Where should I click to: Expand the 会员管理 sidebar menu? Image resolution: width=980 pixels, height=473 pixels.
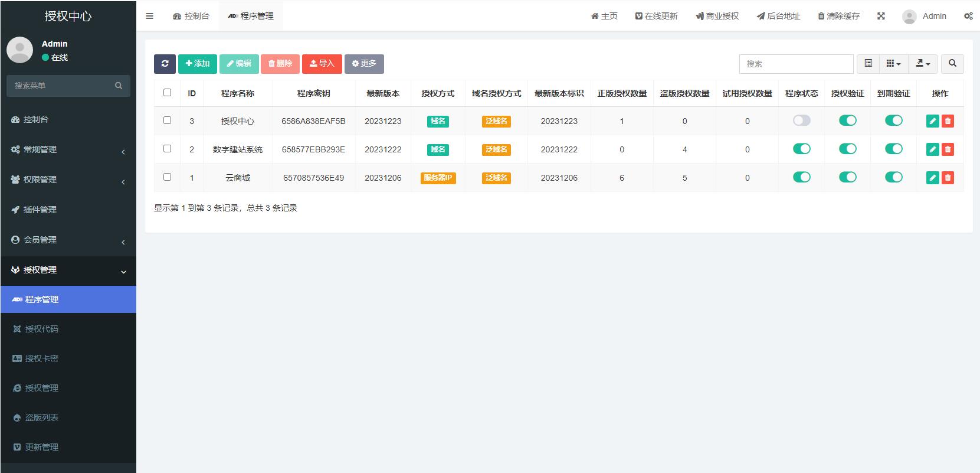[x=68, y=240]
